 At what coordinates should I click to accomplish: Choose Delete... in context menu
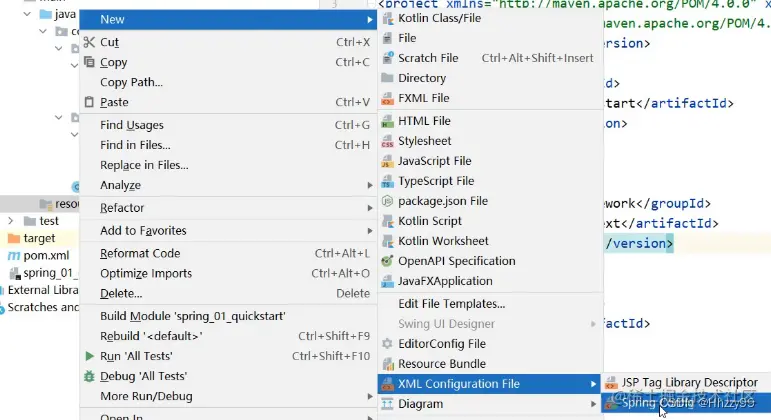228,294
